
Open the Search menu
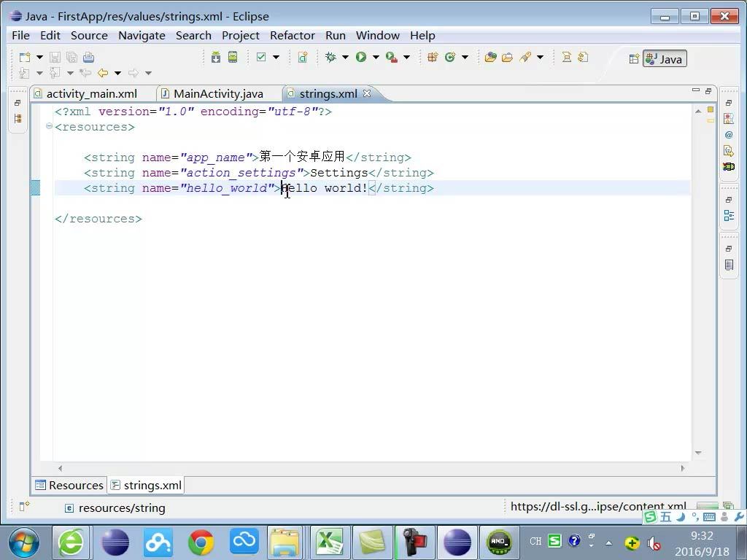click(193, 35)
